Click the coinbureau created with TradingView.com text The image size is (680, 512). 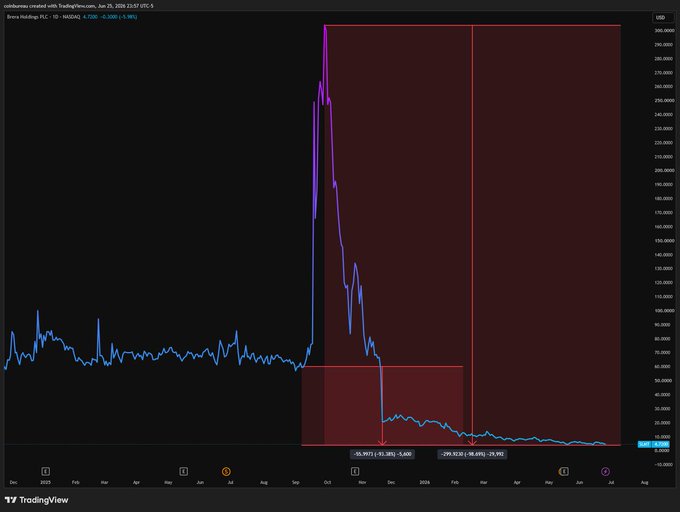(78, 6)
